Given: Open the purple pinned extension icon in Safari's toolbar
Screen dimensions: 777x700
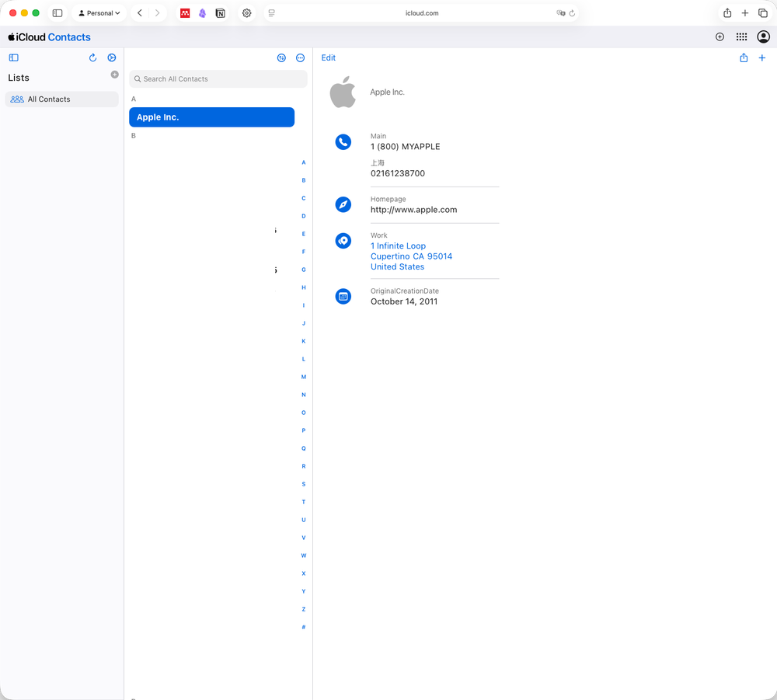Looking at the screenshot, I should pyautogui.click(x=202, y=13).
